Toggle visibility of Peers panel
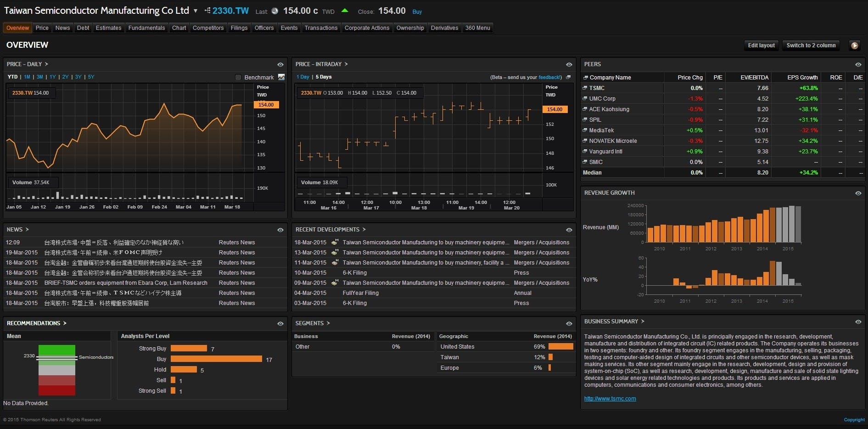868x429 pixels. point(858,64)
